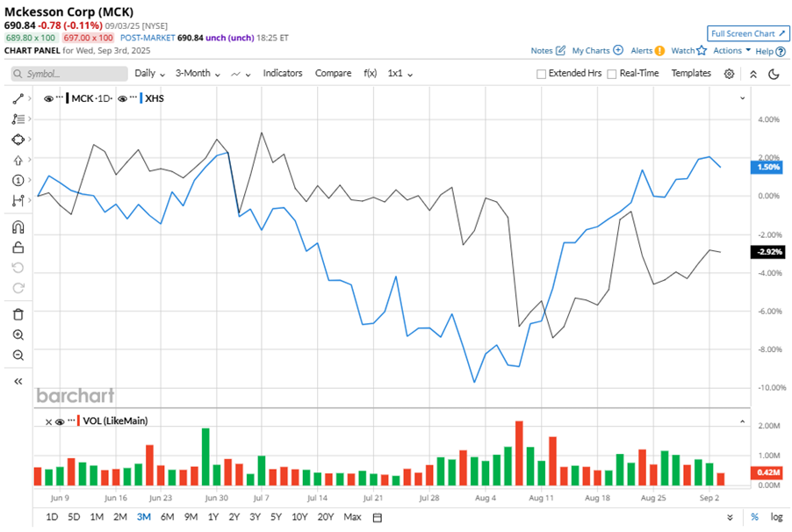Open the Actions dropdown menu
792x532 pixels.
[732, 51]
